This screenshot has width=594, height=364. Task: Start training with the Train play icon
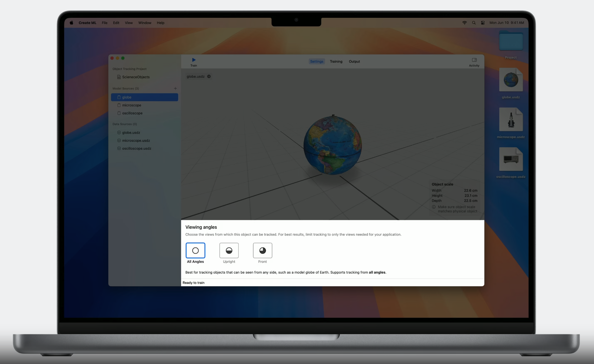[194, 60]
